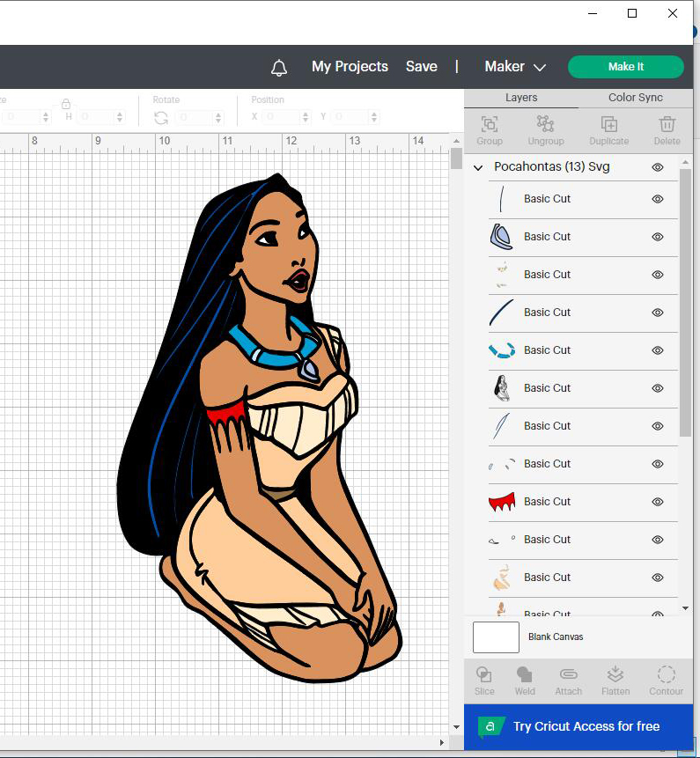Click the Position Y stepper arrows
700x758 pixels.
(373, 117)
